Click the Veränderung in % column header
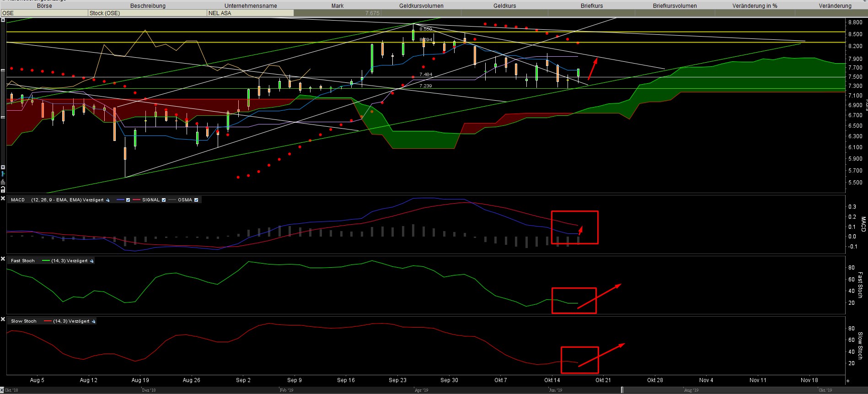 coord(755,6)
